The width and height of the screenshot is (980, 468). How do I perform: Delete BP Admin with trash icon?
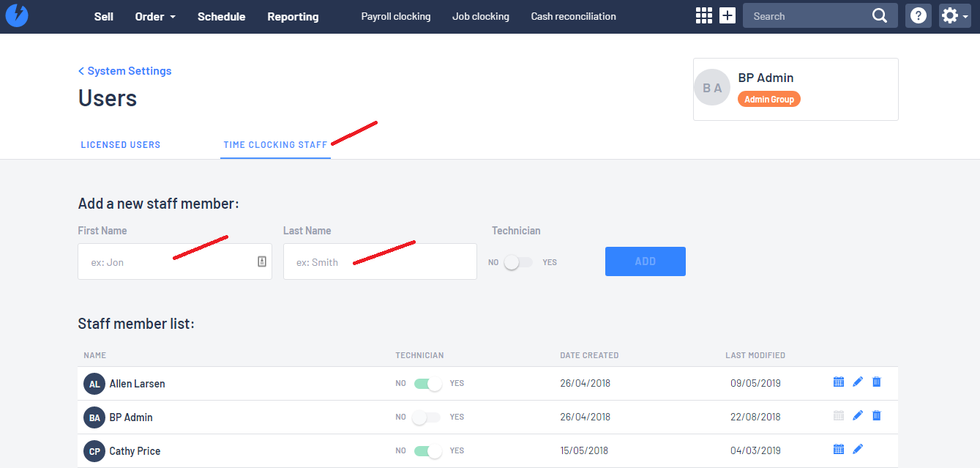[877, 415]
